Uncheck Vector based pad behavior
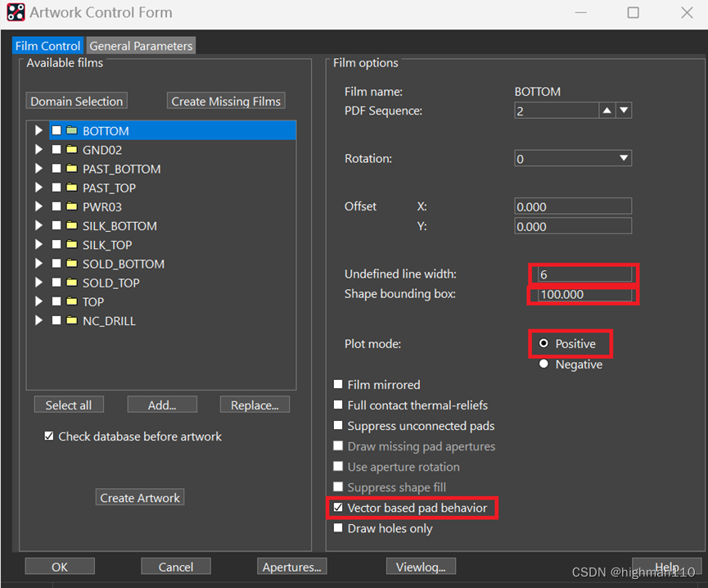This screenshot has height=588, width=708. point(339,508)
